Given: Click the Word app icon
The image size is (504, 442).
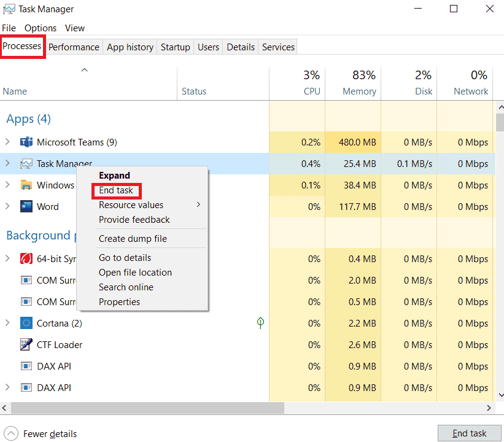Looking at the screenshot, I should (x=26, y=206).
